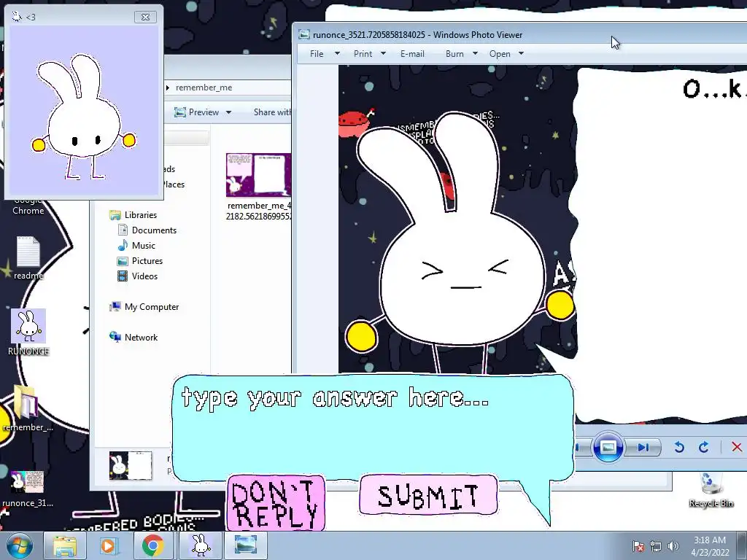The width and height of the screenshot is (747, 560).
Task: Delete the photo with red X icon
Action: [x=737, y=447]
